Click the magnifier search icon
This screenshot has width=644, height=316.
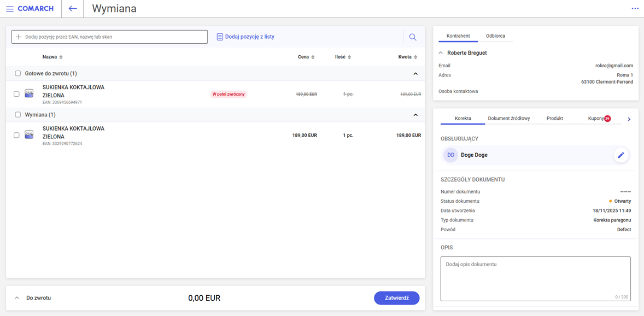[413, 37]
